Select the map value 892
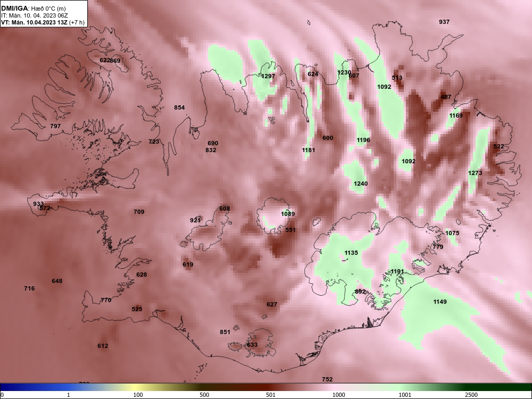532x399 pixels. [x=360, y=292]
